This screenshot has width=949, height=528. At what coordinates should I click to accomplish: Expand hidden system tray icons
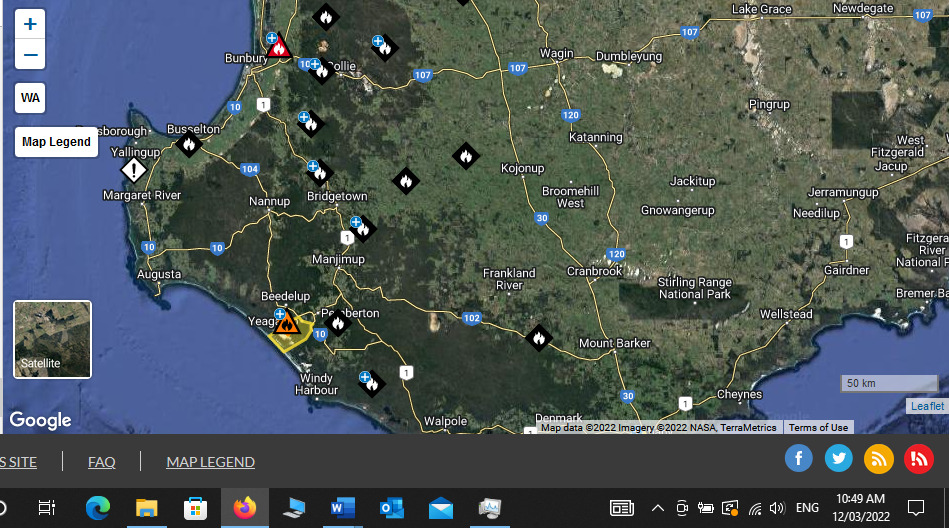tap(657, 508)
